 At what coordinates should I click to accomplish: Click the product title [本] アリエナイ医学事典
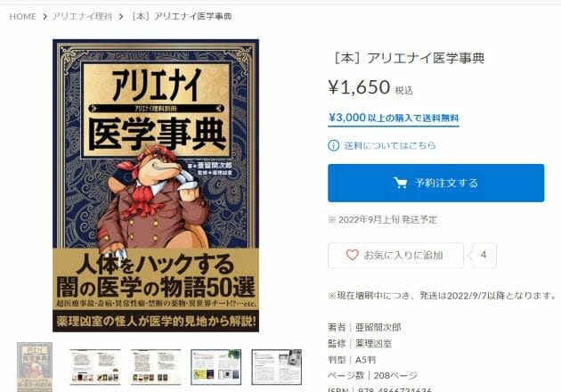409,58
